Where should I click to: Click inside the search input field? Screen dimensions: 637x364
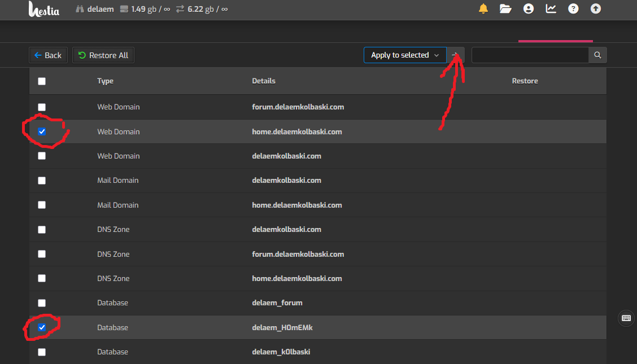tap(530, 55)
